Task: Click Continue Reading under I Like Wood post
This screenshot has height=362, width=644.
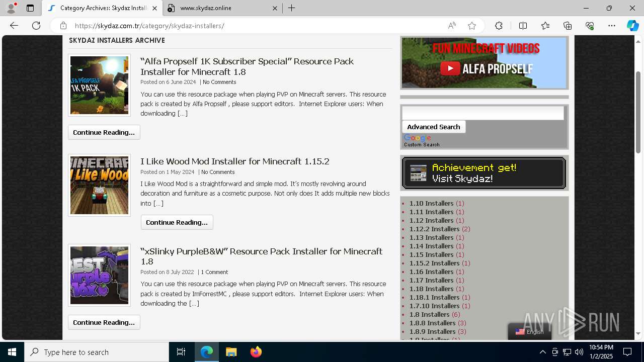Action: (x=177, y=222)
